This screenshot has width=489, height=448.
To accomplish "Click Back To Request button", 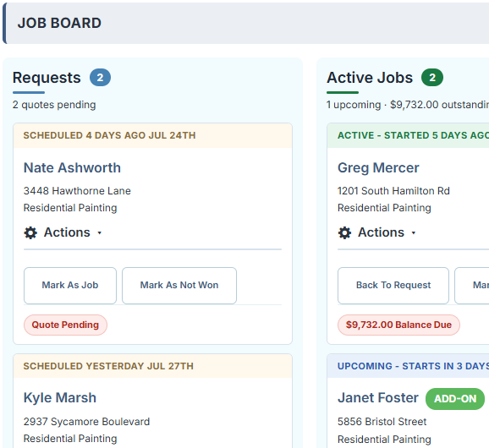I will (393, 286).
